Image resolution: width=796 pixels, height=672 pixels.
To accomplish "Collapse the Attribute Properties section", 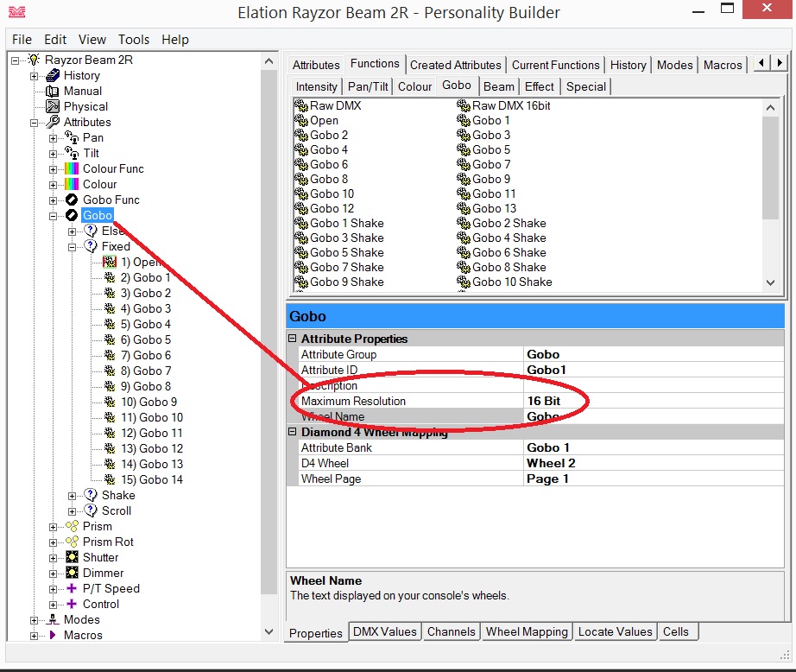I will pyautogui.click(x=293, y=339).
